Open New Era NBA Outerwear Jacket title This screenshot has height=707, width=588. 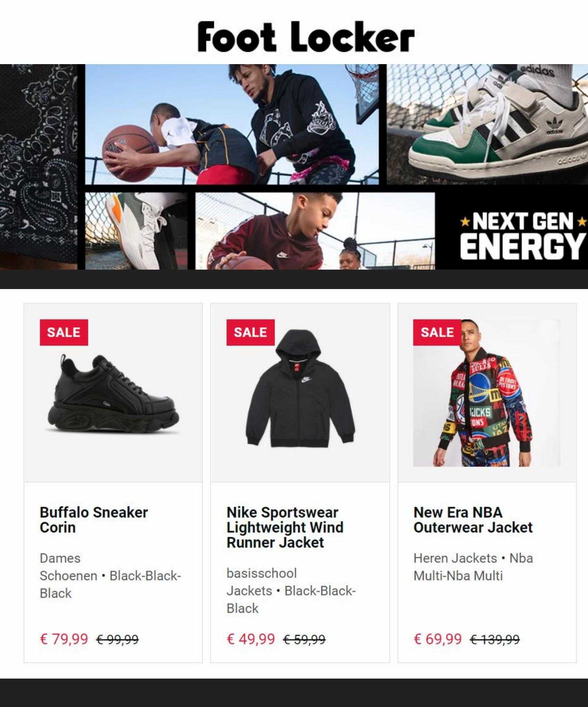(x=473, y=520)
